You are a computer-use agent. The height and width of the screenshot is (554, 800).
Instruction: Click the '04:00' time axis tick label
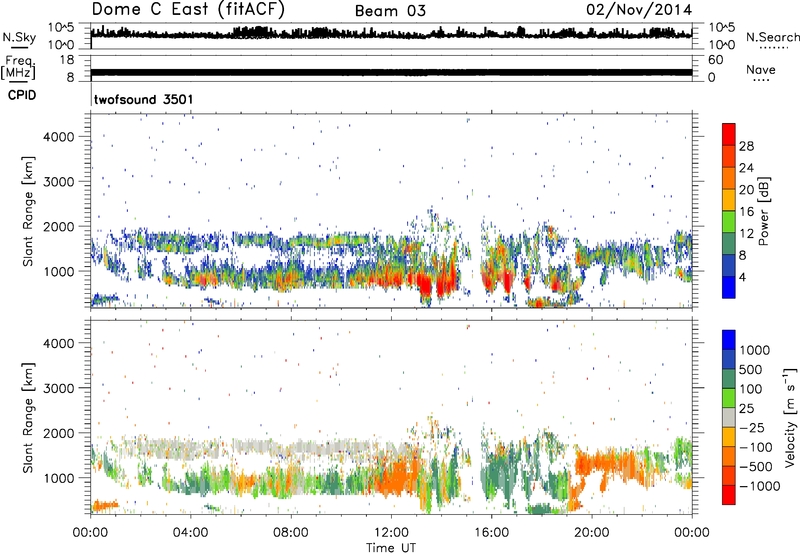tap(190, 533)
